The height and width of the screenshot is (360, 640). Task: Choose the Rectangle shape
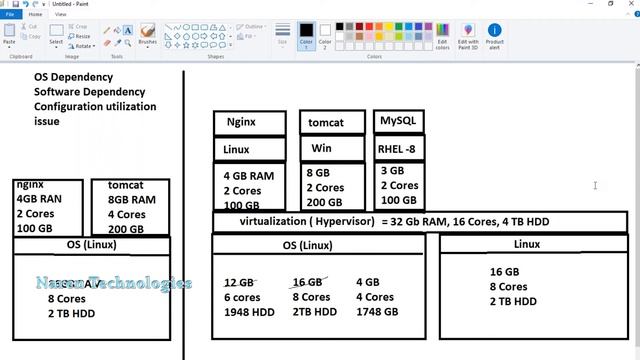195,27
